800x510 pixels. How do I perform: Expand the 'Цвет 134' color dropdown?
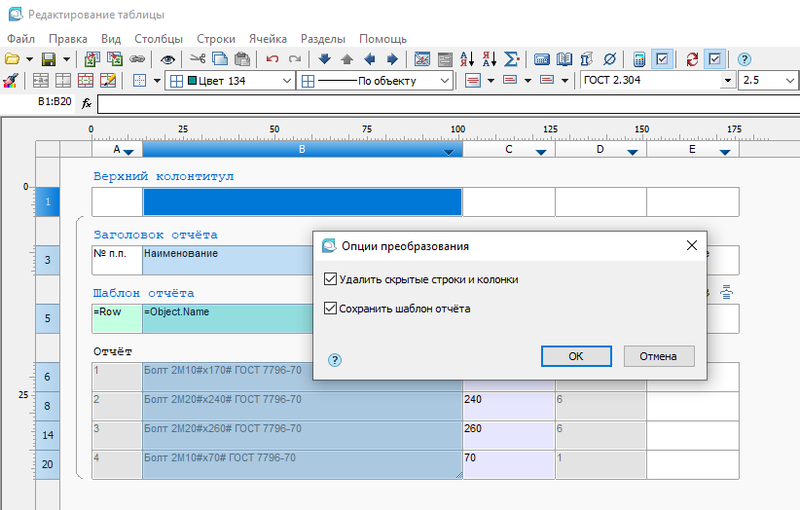coord(287,81)
